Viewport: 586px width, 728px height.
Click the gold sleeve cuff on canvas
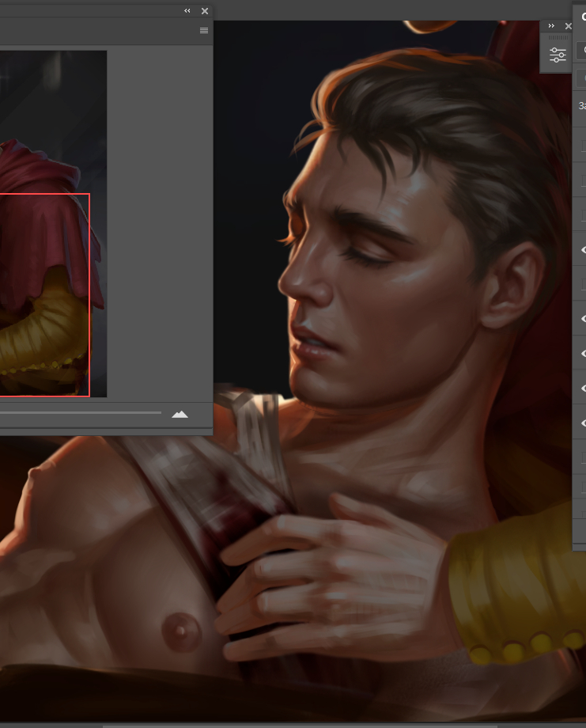(x=514, y=601)
